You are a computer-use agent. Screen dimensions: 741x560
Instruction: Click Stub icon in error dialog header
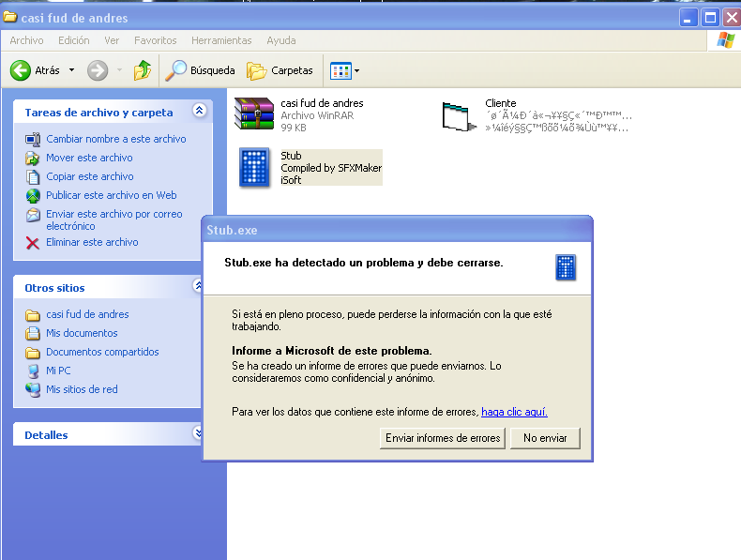pos(566,267)
